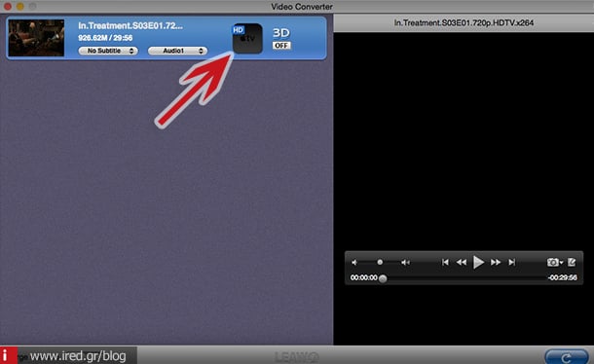This screenshot has height=364, width=594.
Task: Take a snapshot with the camera icon
Action: pyautogui.click(x=553, y=262)
